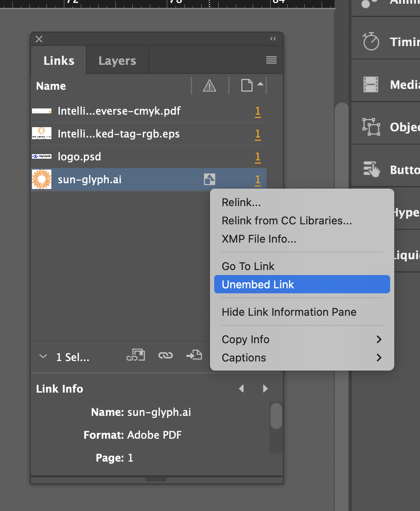Expand the Captions submenu

[378, 358]
